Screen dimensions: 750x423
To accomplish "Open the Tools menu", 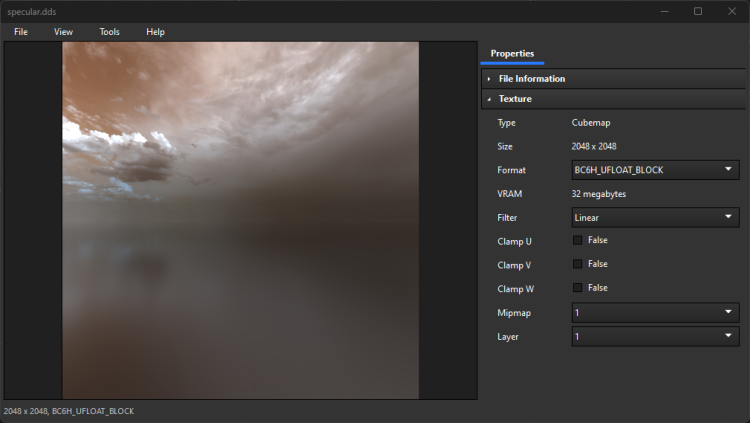I will pyautogui.click(x=109, y=32).
